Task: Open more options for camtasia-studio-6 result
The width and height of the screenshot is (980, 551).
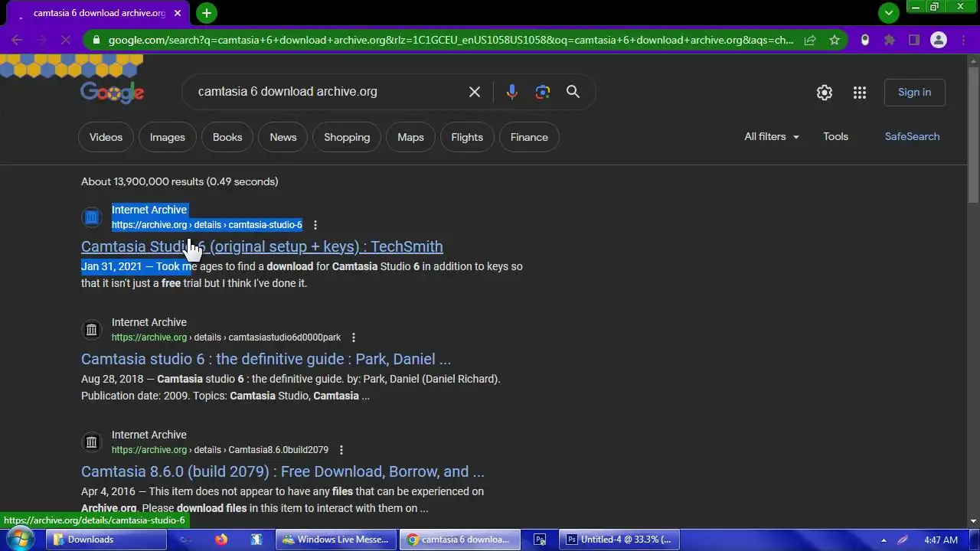Action: pyautogui.click(x=315, y=225)
